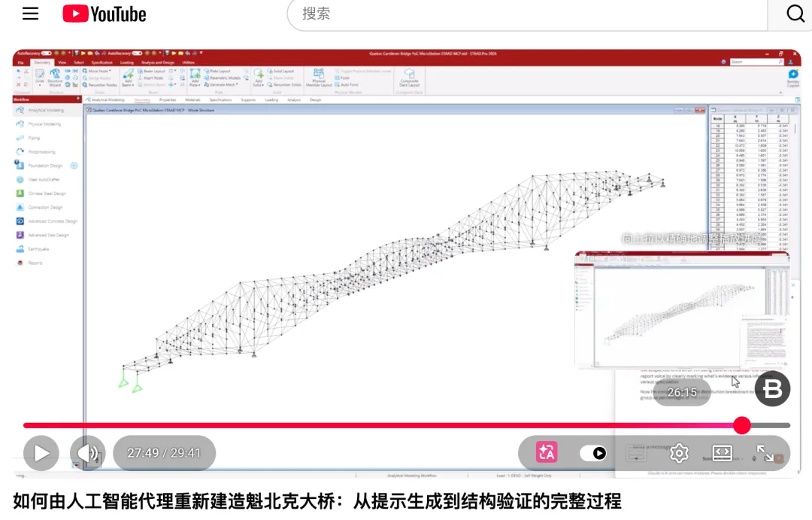Image resolution: width=812 pixels, height=520 pixels.
Task: Enter fullscreen mode
Action: (x=765, y=453)
